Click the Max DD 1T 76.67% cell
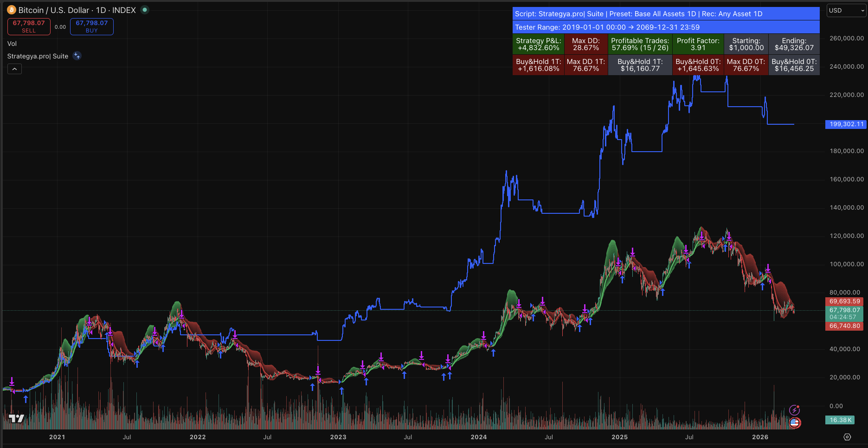Viewport: 868px width, 448px height. click(586, 65)
